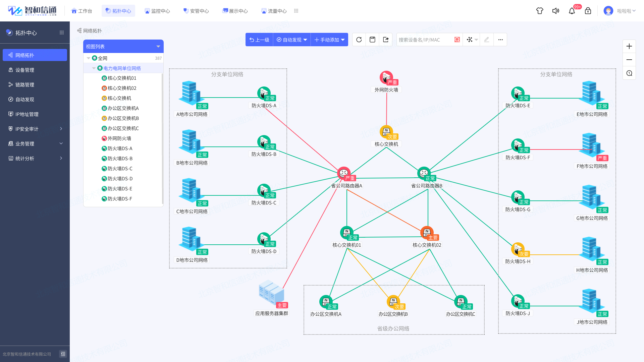This screenshot has width=644, height=362.
Task: Click the 上一级 back button
Action: coord(259,40)
